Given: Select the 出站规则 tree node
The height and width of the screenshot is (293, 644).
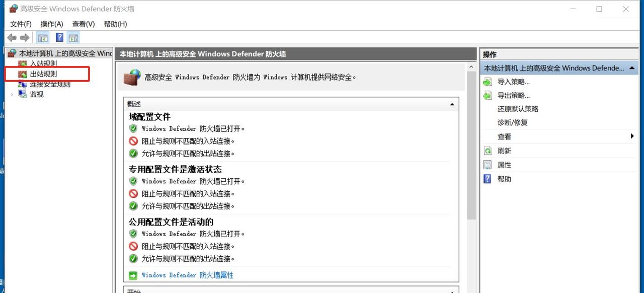Looking at the screenshot, I should click(x=43, y=74).
